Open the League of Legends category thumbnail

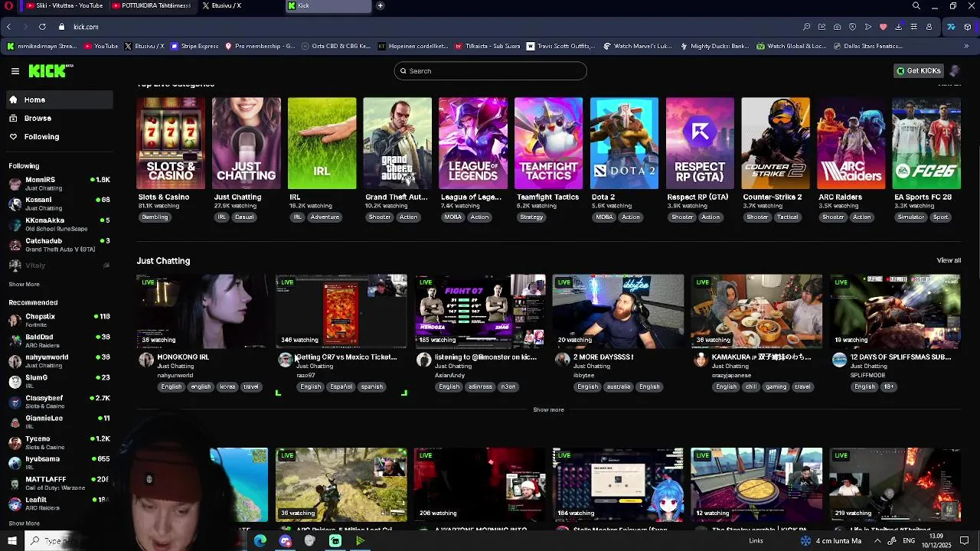pos(473,143)
